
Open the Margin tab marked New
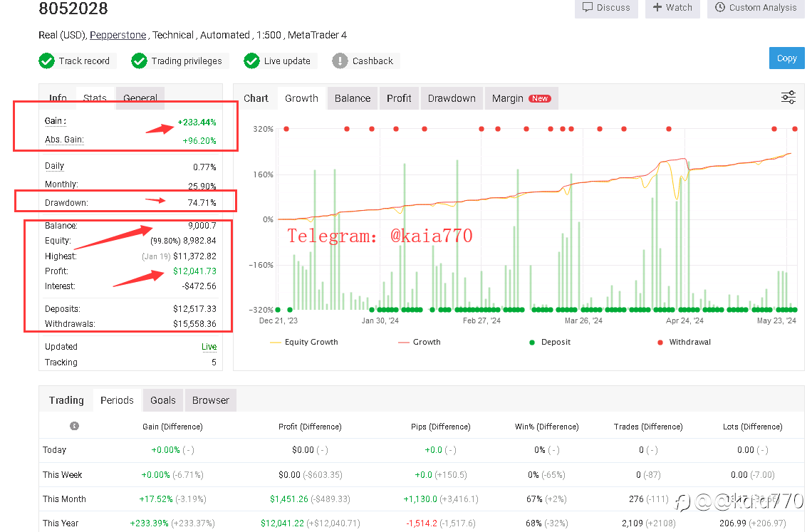[x=521, y=98]
